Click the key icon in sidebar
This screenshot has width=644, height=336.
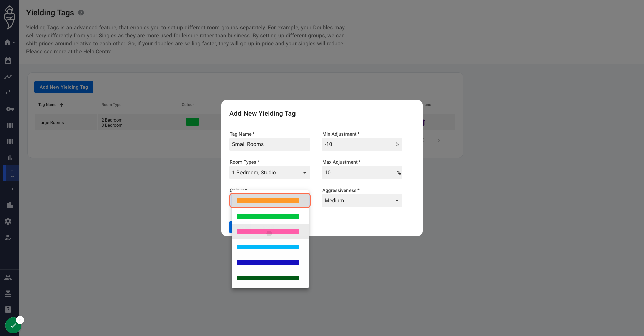tap(10, 109)
